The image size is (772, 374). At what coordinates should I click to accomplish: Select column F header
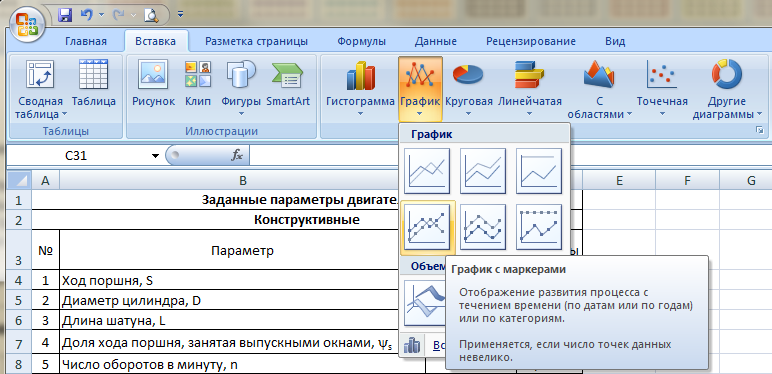(687, 181)
